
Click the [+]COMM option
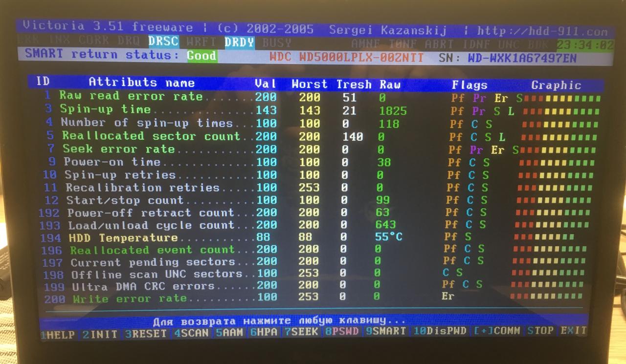pos(497,331)
